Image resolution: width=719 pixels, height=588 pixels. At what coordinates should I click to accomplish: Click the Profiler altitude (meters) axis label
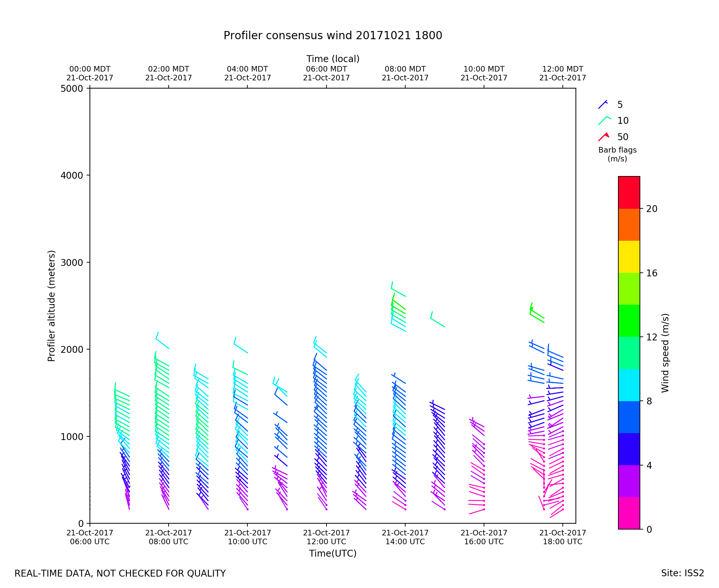coord(51,306)
